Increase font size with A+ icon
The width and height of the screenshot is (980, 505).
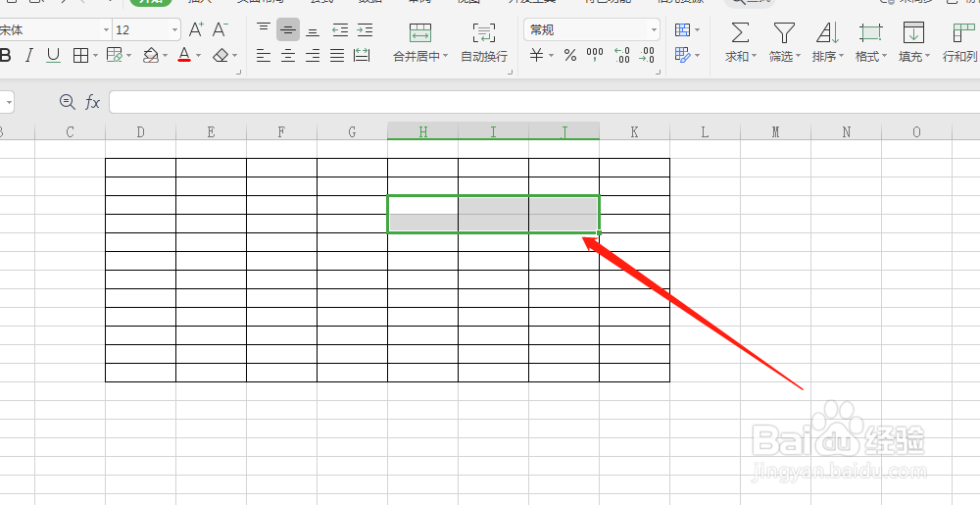coord(196,29)
